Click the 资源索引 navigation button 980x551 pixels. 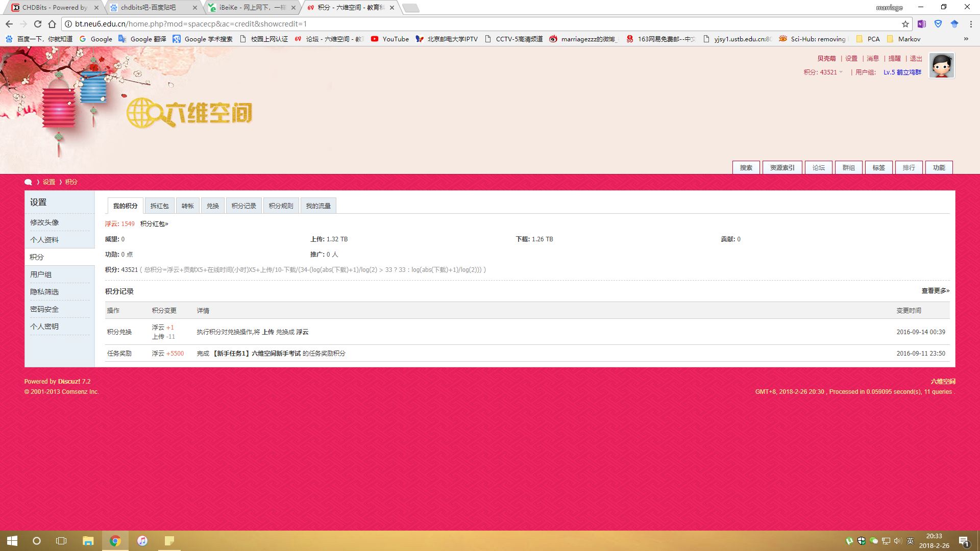point(782,168)
